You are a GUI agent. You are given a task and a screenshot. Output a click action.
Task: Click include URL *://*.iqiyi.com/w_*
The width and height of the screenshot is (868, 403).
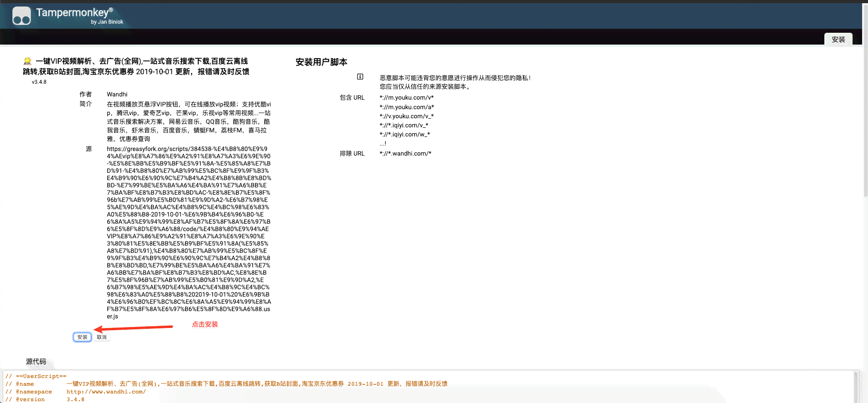[x=405, y=134]
